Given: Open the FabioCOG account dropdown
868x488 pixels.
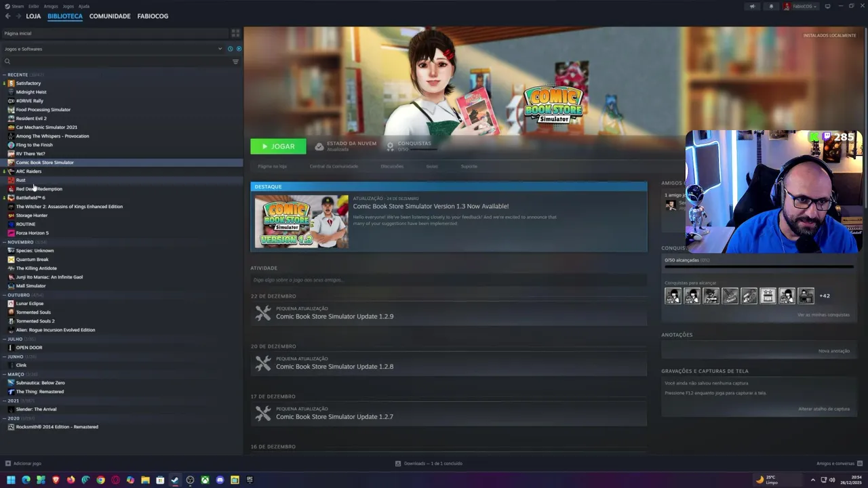Looking at the screenshot, I should pyautogui.click(x=800, y=6).
